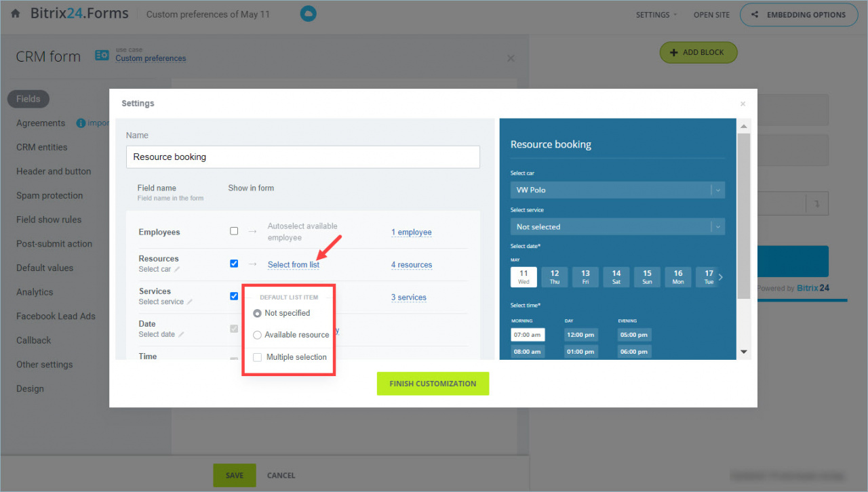Open the '1 employee' link

[412, 232]
